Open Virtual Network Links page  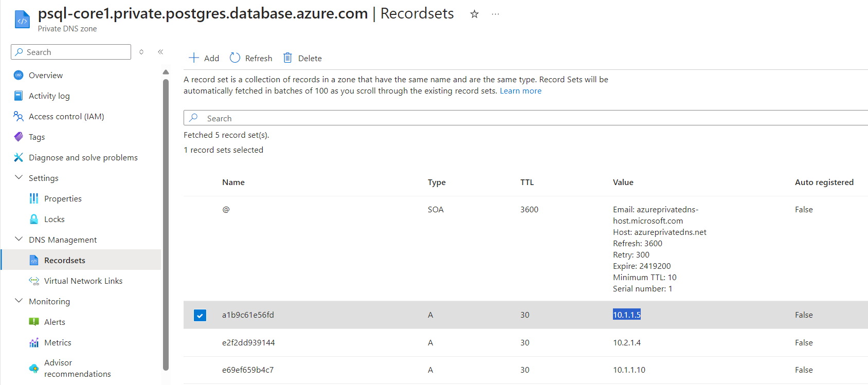pyautogui.click(x=83, y=281)
